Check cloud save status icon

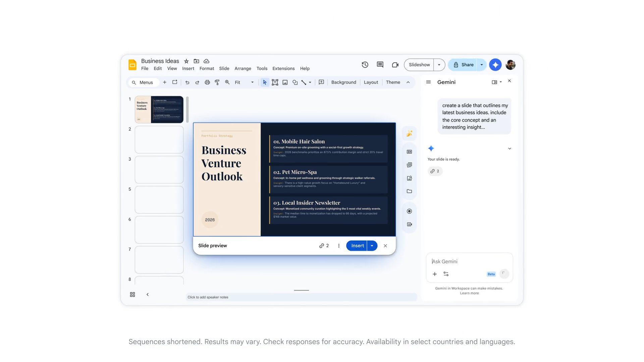click(x=207, y=61)
